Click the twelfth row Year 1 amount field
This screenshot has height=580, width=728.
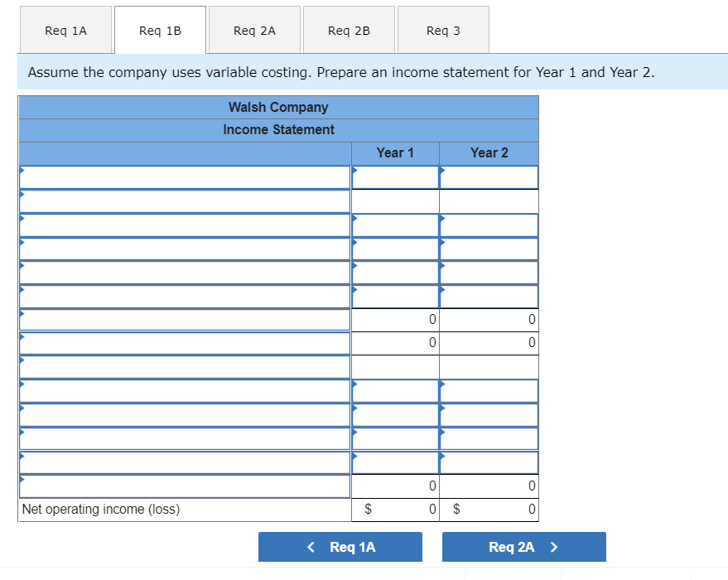395,438
